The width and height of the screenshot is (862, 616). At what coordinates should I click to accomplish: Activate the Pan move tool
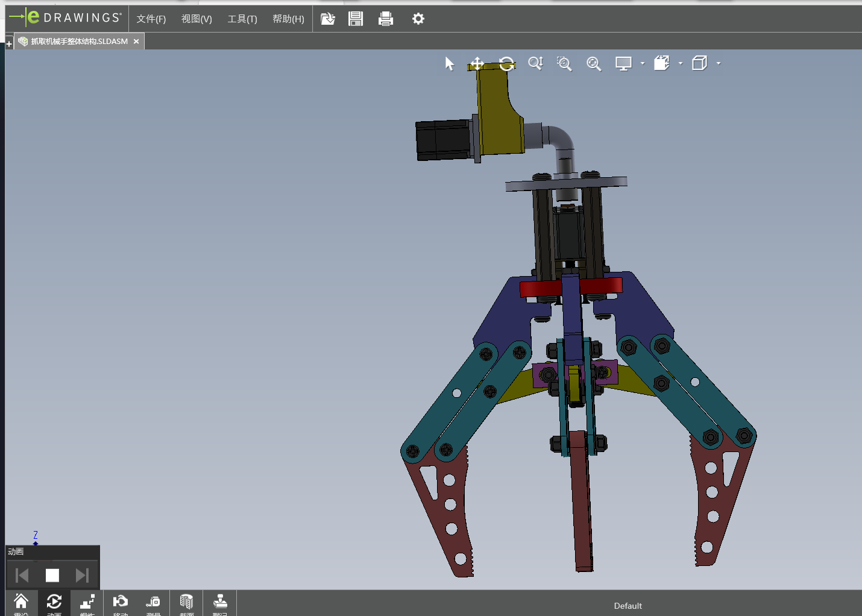click(x=477, y=64)
